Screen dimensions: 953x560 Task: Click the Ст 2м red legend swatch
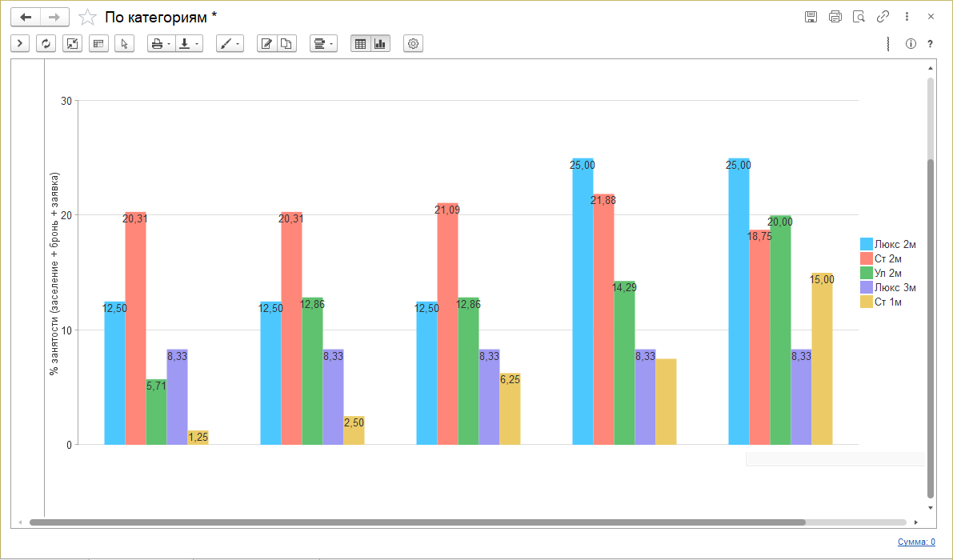(x=867, y=258)
